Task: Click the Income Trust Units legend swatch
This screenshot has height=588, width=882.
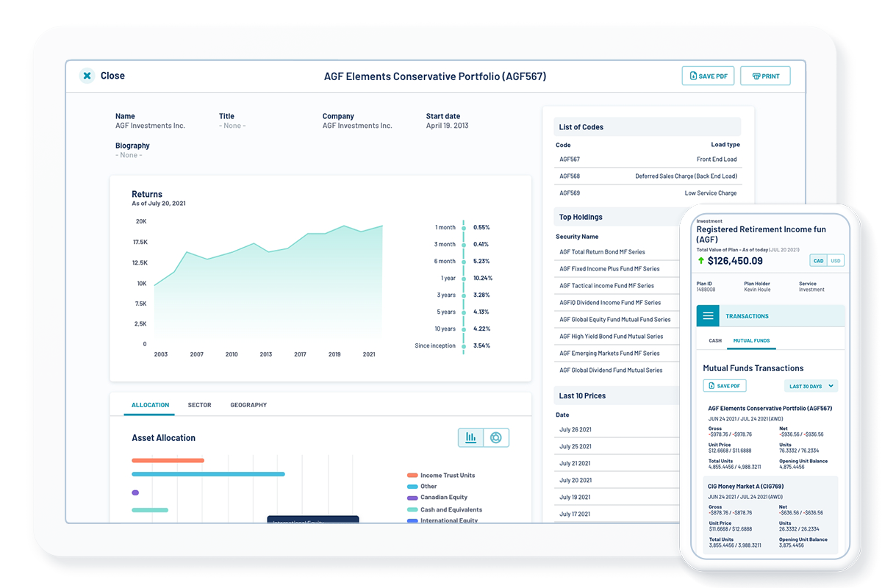Action: 412,476
